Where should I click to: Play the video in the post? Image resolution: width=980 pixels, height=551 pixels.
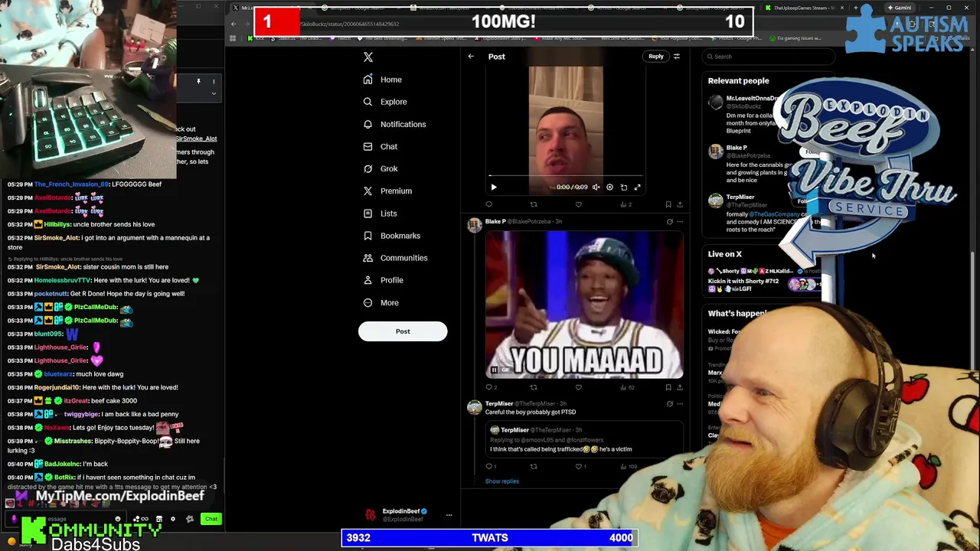(x=494, y=187)
